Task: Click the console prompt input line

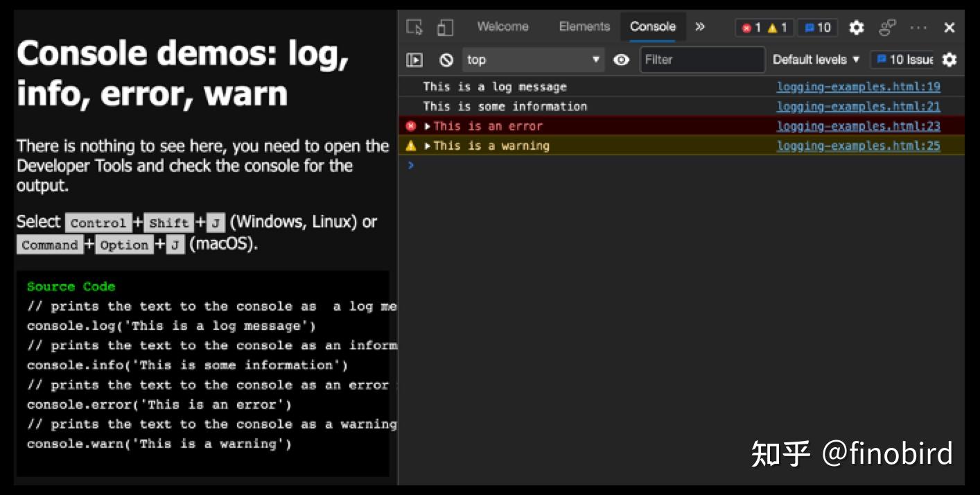Action: tap(681, 165)
